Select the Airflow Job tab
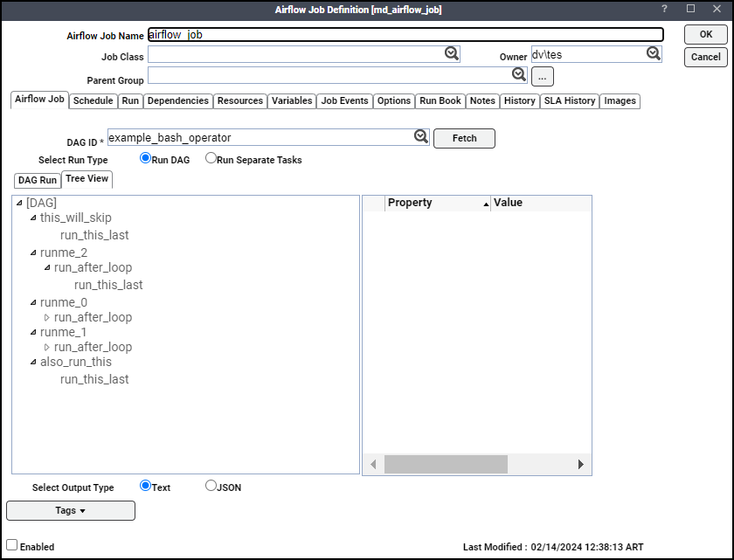Screen dimensions: 734x560 (x=40, y=100)
